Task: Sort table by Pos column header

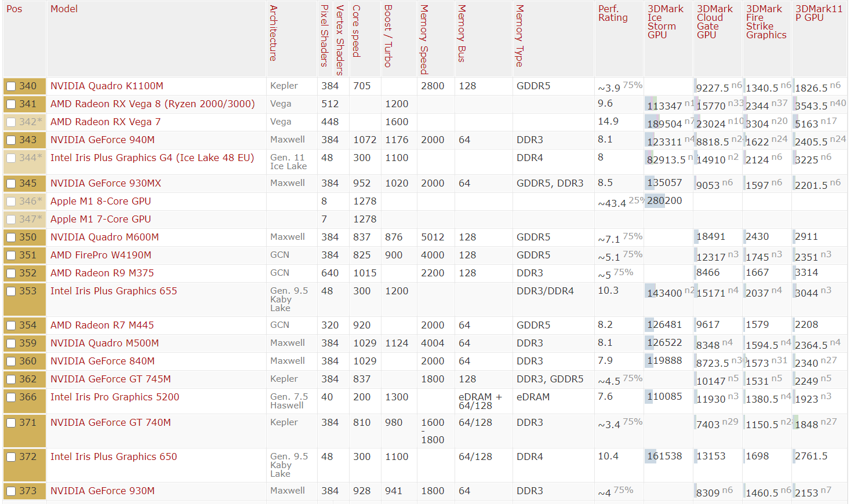Action: (x=14, y=9)
